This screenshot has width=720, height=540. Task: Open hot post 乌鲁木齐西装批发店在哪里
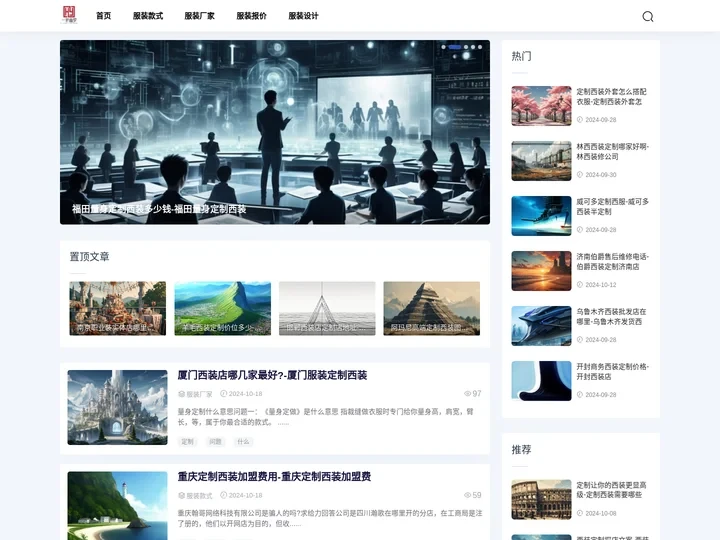pyautogui.click(x=612, y=316)
